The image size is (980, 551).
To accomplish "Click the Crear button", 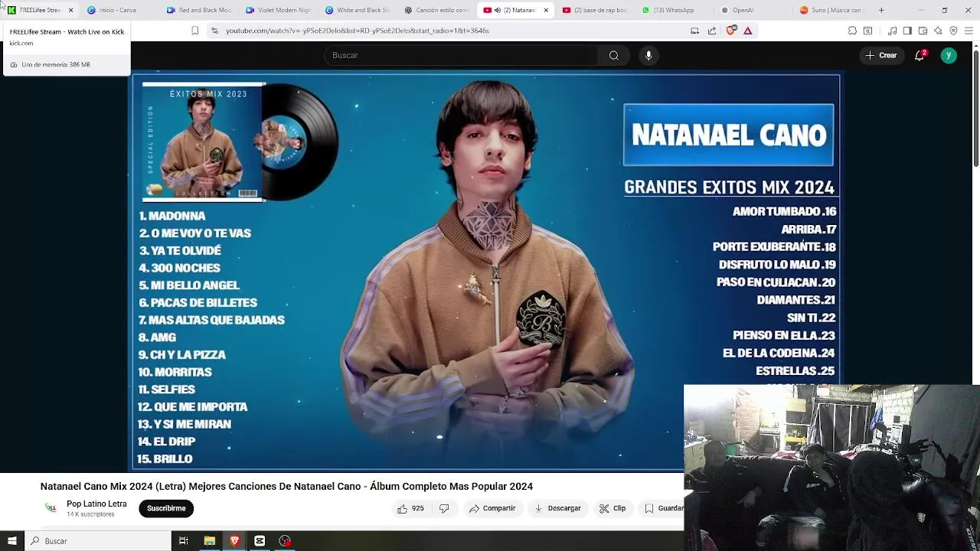I will click(881, 55).
